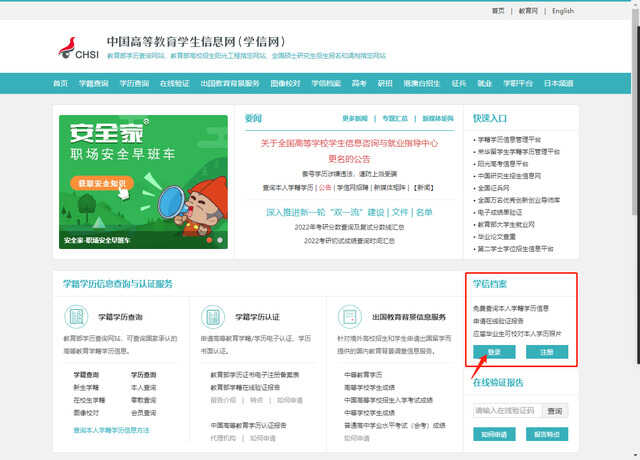
Task: Open the 学职平台 navigation item
Action: coord(518,84)
